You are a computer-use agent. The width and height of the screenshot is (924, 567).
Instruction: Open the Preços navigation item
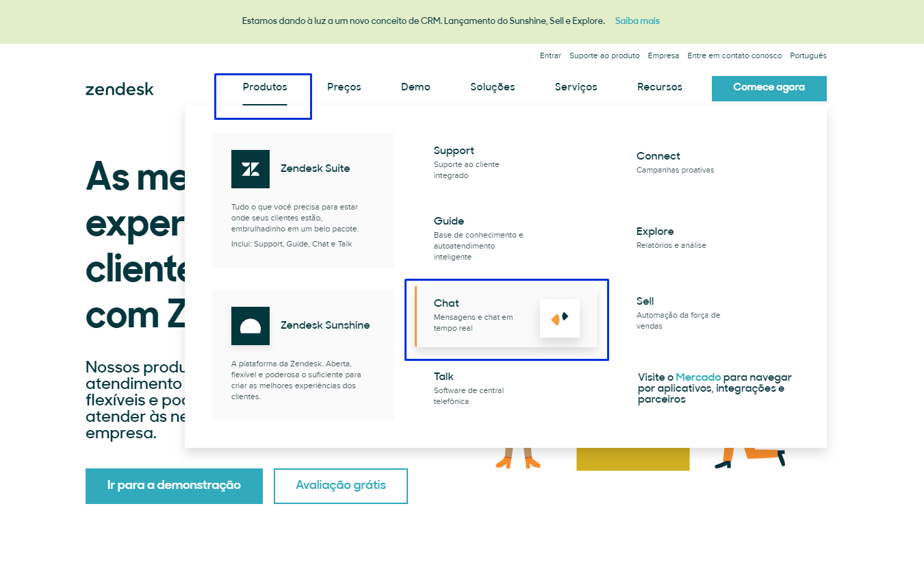point(344,87)
